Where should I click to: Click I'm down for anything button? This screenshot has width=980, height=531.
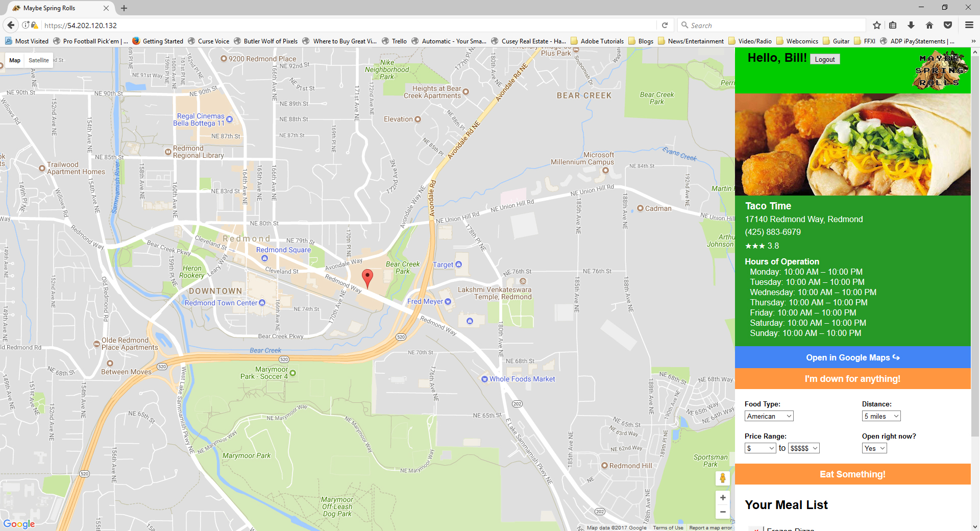[852, 379]
